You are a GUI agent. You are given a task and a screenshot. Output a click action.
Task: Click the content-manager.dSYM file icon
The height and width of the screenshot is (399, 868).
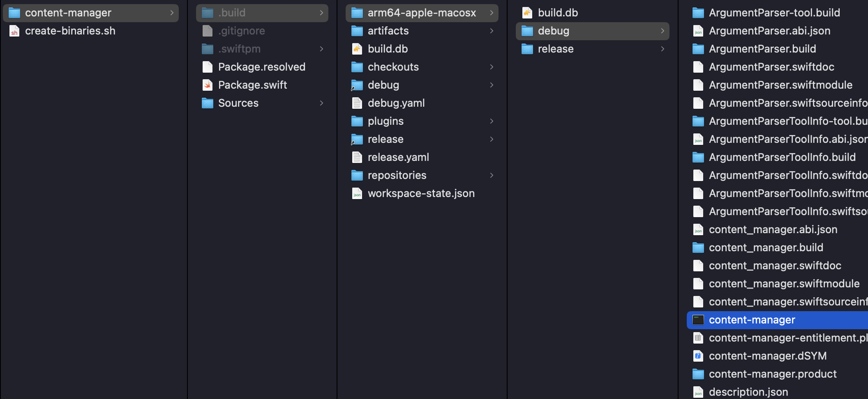pyautogui.click(x=698, y=356)
